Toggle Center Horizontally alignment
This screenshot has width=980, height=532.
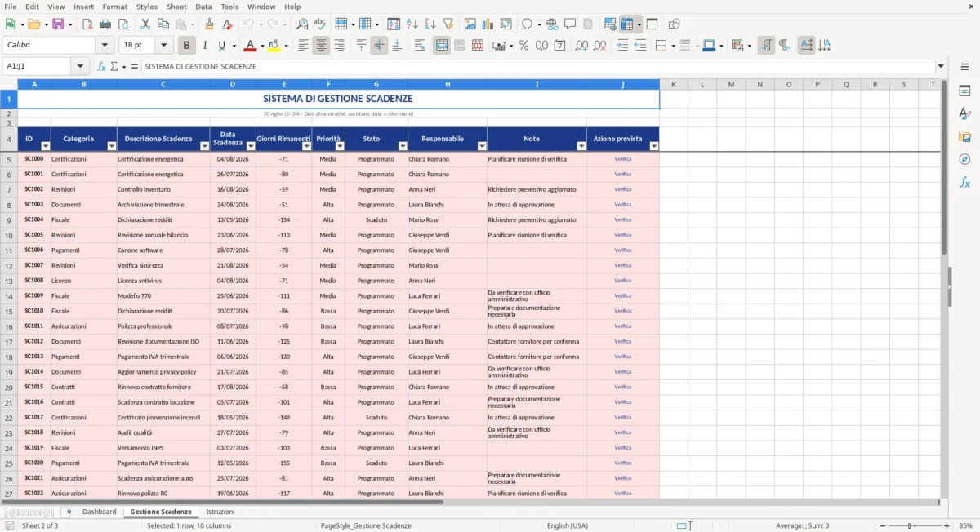321,46
